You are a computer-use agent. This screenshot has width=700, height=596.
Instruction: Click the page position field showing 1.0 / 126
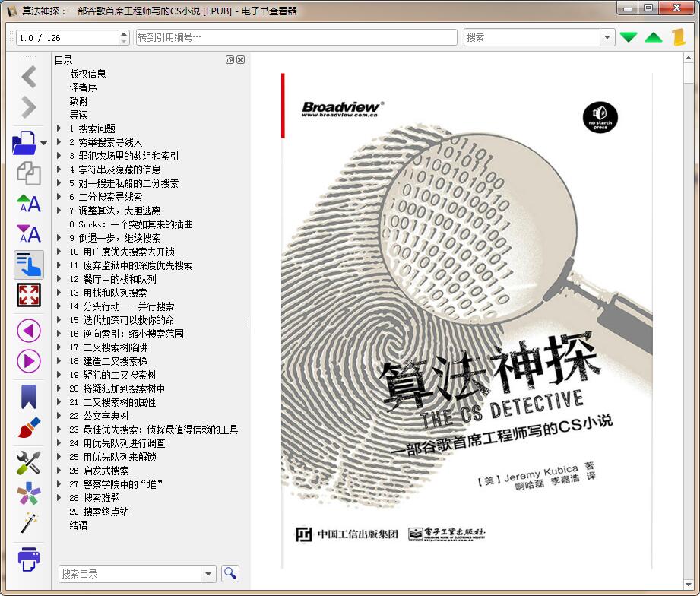(68, 37)
